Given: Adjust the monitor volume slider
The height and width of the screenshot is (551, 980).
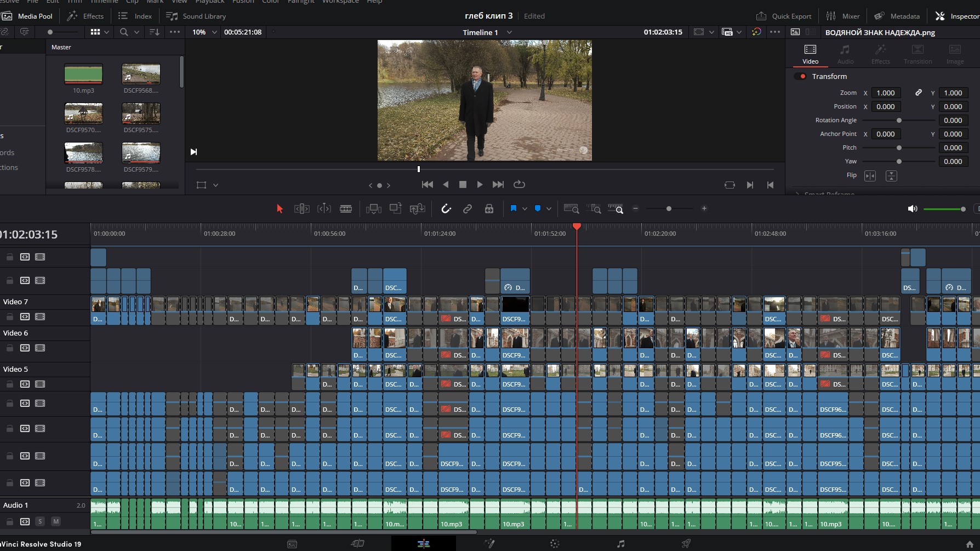Looking at the screenshot, I should 944,209.
